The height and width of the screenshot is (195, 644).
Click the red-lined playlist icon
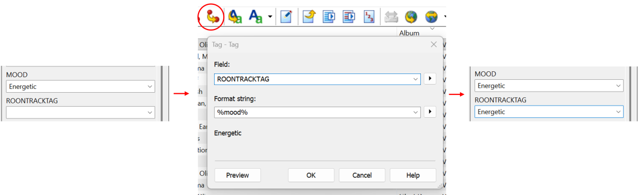pos(349,17)
